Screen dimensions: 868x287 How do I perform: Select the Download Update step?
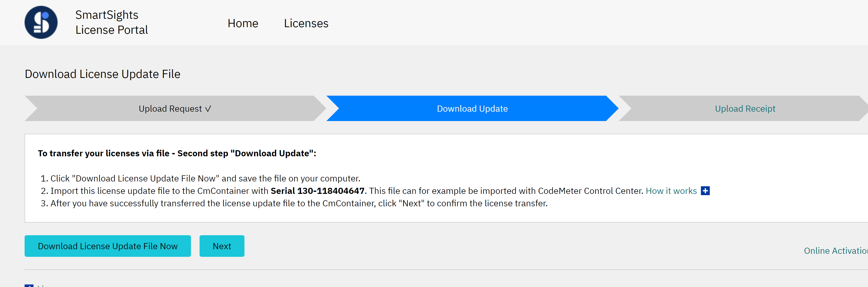pos(472,109)
